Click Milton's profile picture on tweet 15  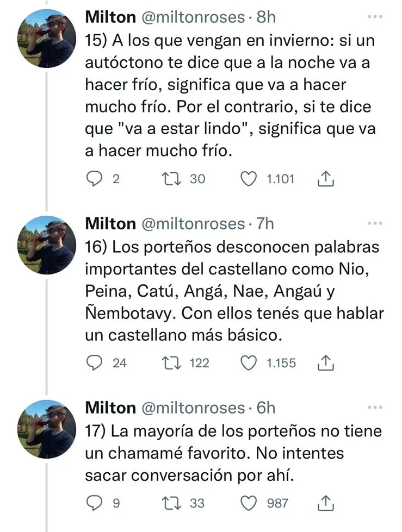pyautogui.click(x=47, y=39)
